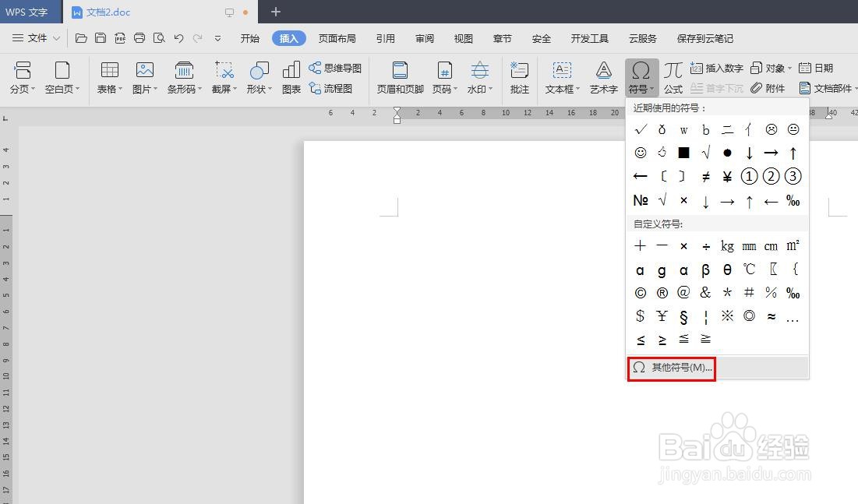Insert the § section symbol
This screenshot has height=504, width=858.
tap(683, 315)
